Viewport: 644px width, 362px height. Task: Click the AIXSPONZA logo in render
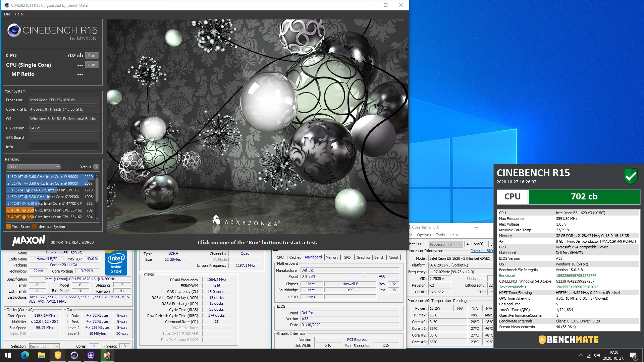(x=246, y=221)
